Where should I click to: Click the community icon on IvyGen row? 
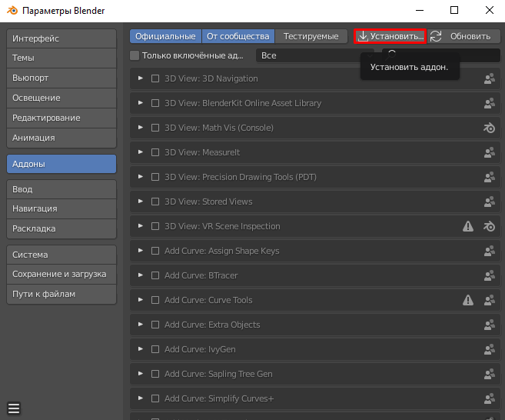[x=489, y=349]
